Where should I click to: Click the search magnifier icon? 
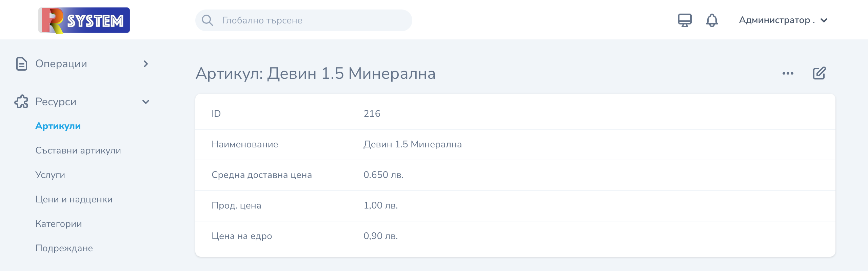(208, 20)
